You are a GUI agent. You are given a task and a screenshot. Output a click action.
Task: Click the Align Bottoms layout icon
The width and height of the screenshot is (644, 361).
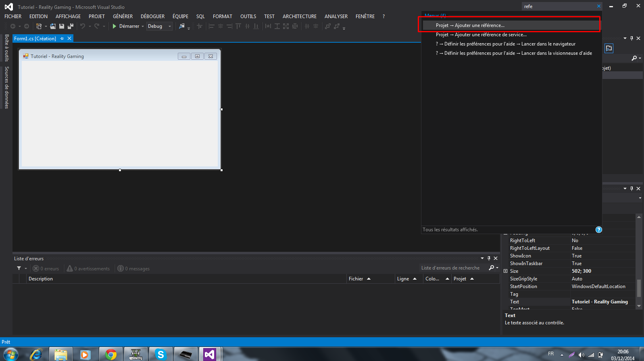tap(256, 26)
